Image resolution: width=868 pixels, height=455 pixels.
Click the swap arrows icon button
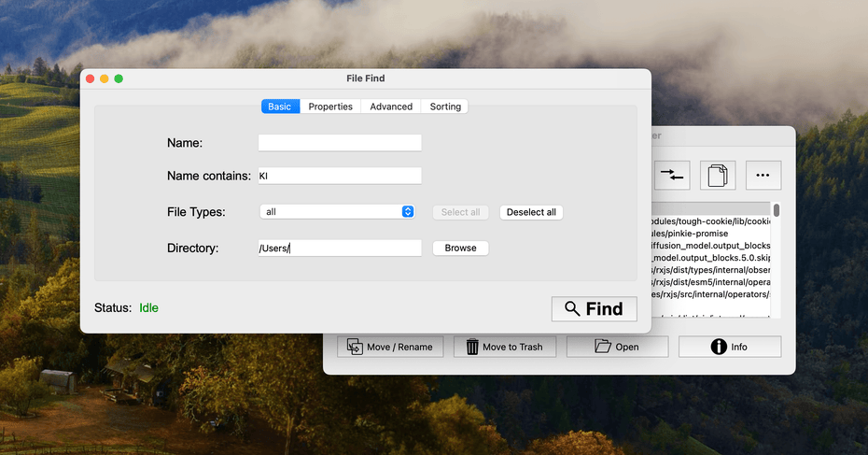(672, 175)
